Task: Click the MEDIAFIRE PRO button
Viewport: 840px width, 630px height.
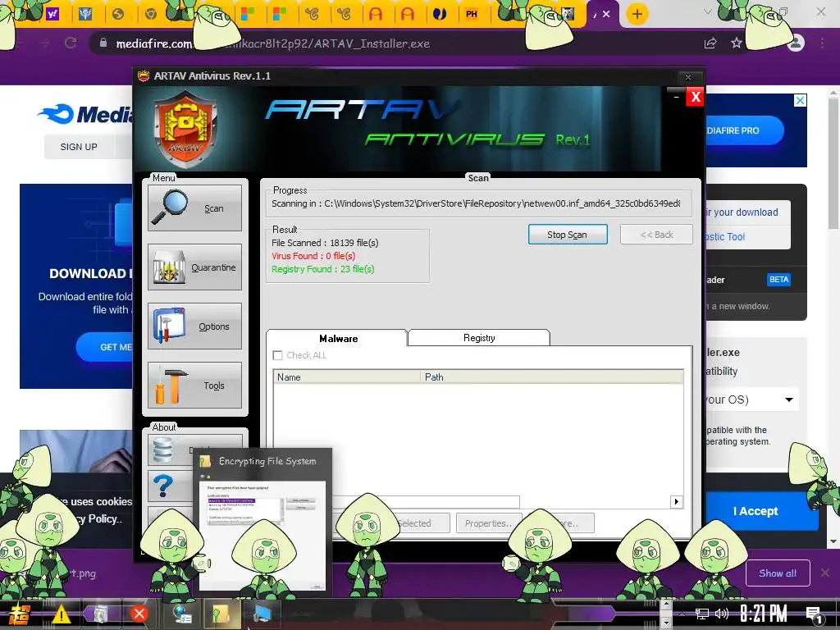Action: [x=745, y=130]
